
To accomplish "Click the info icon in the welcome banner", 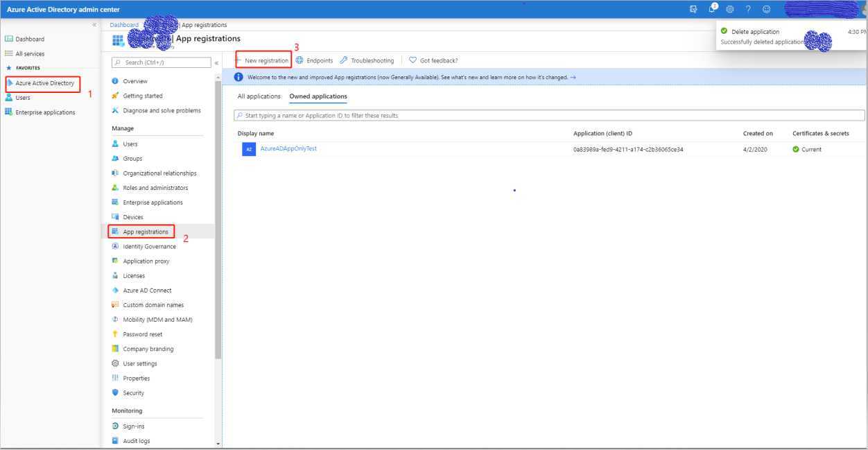I will (238, 77).
